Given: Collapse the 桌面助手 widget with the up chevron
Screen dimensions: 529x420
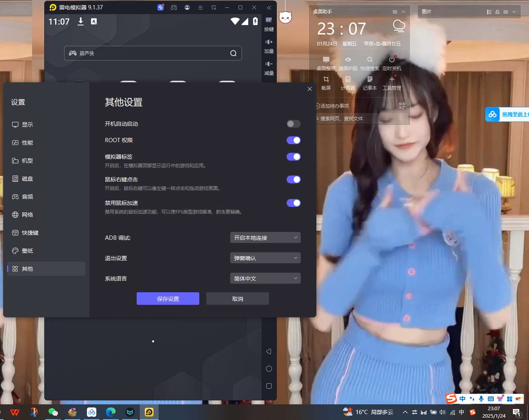Looking at the screenshot, I should pyautogui.click(x=403, y=12).
